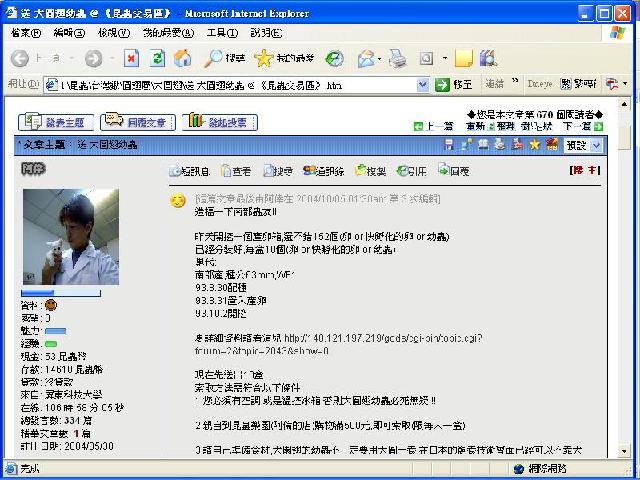640x480 pixels.
Task: Open the dropdown at thread header right
Action: [597, 146]
